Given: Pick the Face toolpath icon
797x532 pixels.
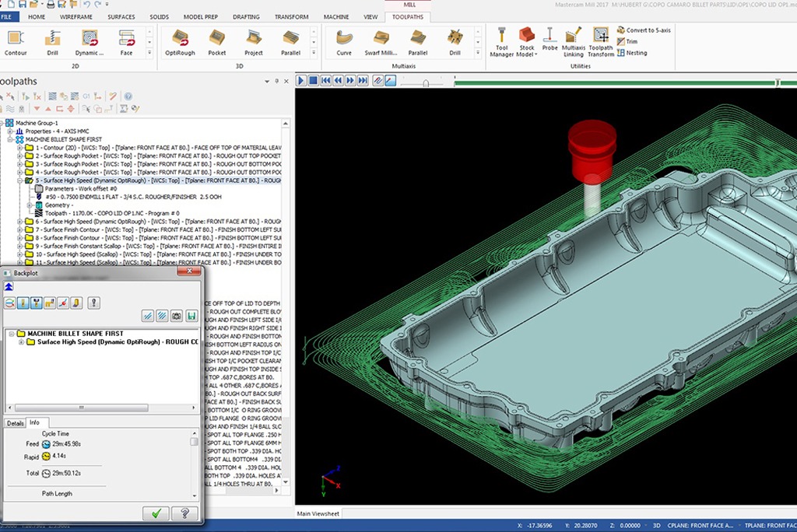Looking at the screenshot, I should [x=126, y=43].
